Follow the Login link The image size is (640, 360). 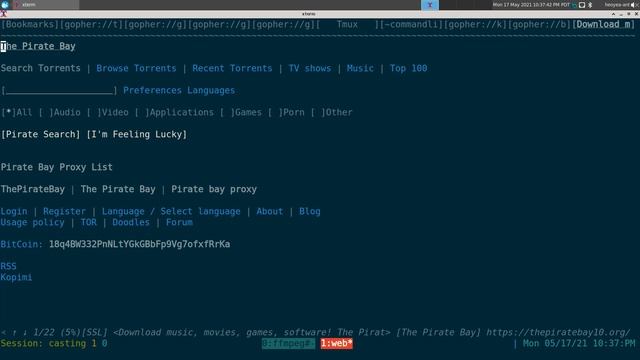click(14, 211)
